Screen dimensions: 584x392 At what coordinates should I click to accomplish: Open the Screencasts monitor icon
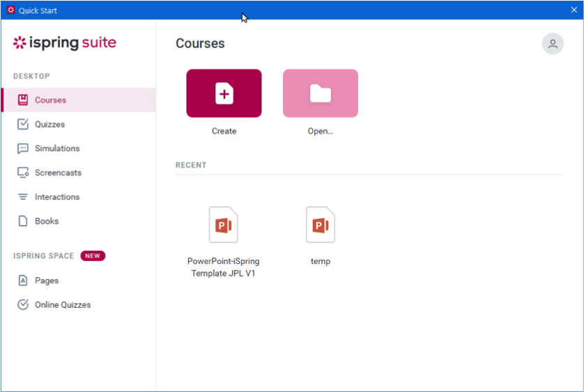[x=23, y=173]
